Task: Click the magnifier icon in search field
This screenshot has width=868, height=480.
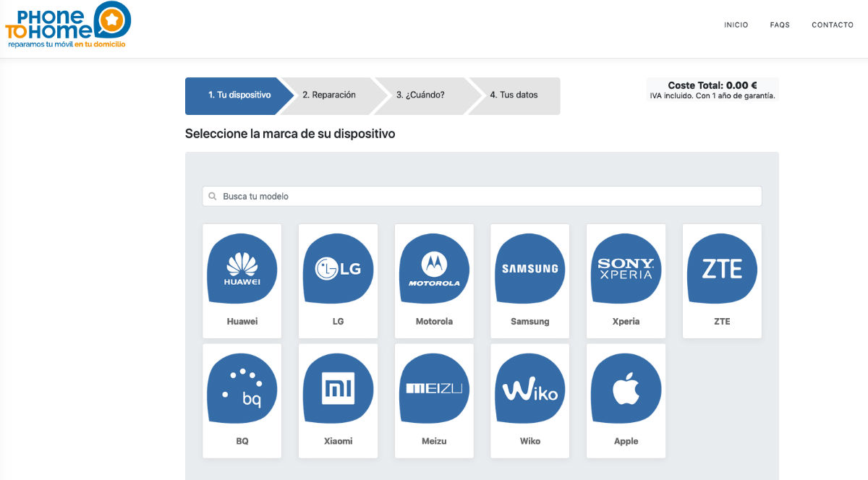Action: (213, 197)
